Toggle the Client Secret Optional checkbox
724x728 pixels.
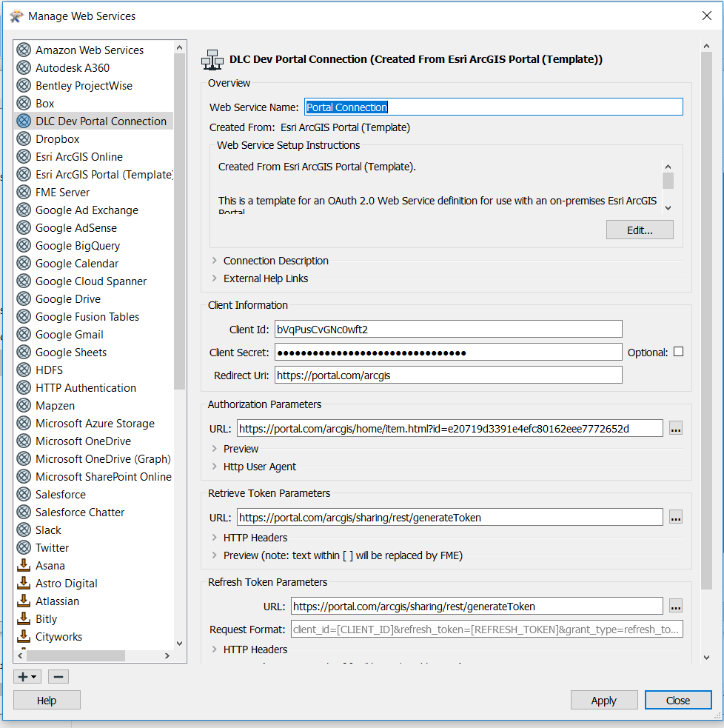point(679,352)
